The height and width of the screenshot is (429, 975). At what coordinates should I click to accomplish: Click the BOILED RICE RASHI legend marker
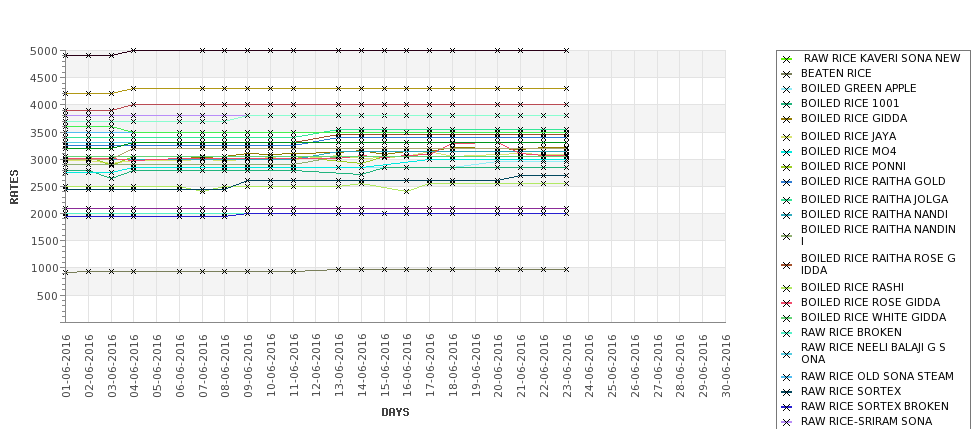787,288
